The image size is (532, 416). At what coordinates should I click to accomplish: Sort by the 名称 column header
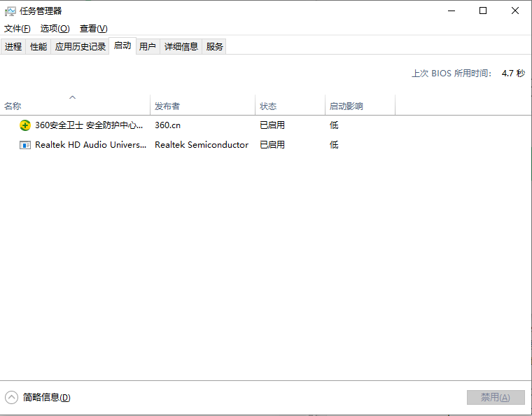point(75,105)
